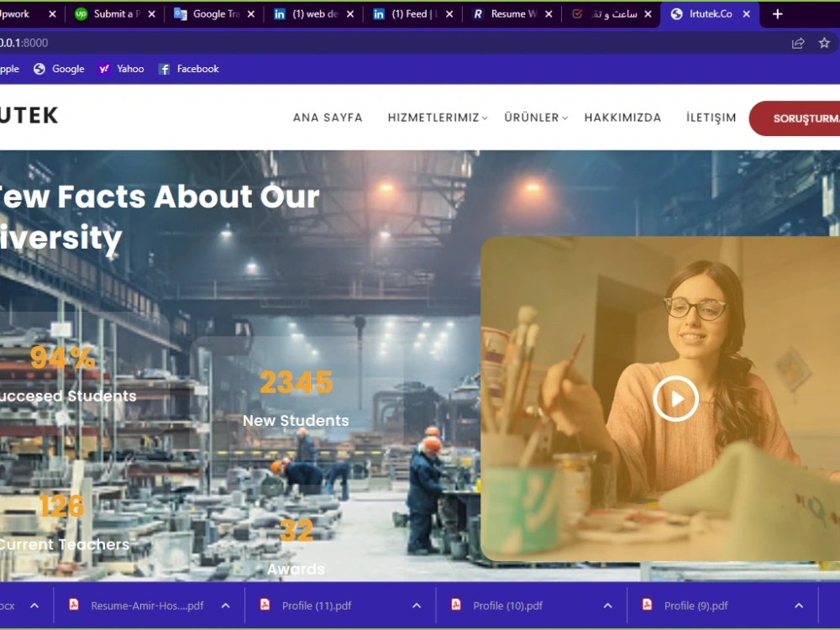
Task: Open the Yahoo bookmark
Action: (x=121, y=69)
